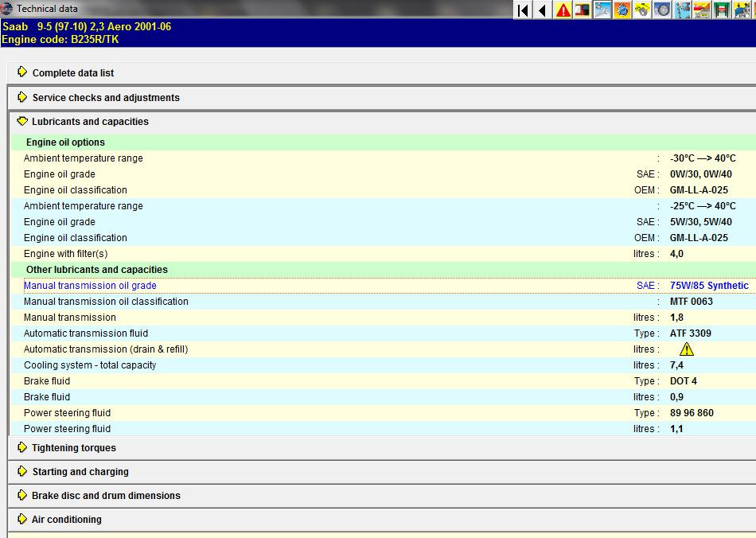This screenshot has width=756, height=538.
Task: Click the DOT 4 brake fluid type
Action: [684, 381]
